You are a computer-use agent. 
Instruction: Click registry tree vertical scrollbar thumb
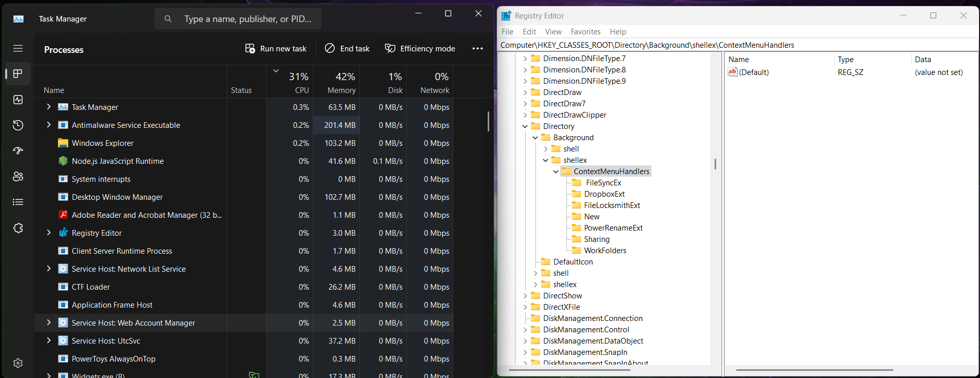715,164
